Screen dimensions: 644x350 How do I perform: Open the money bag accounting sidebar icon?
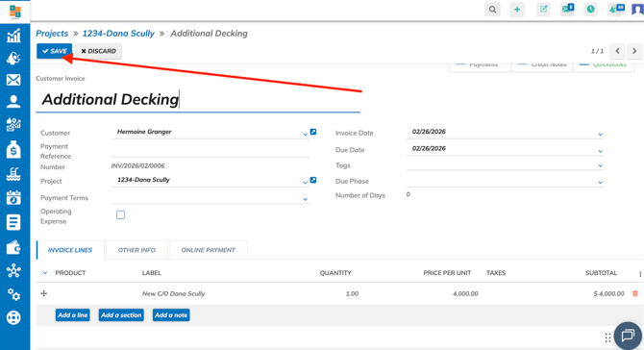point(13,150)
